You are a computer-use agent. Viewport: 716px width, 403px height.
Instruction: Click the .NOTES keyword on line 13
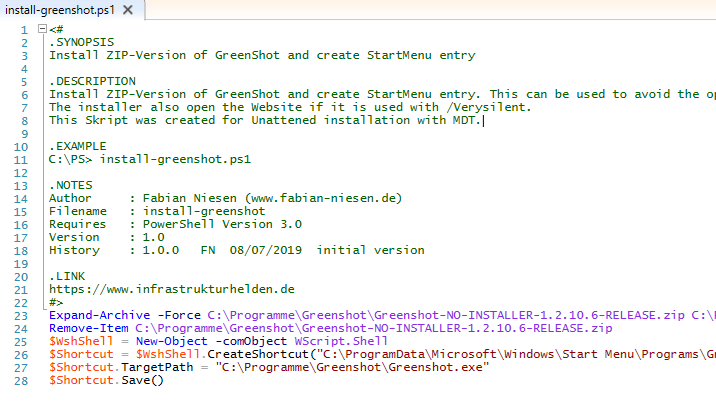tap(71, 185)
